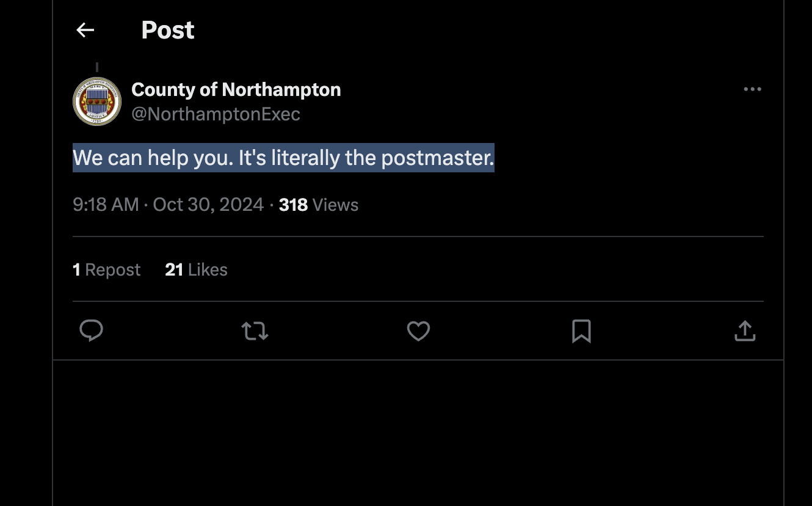Viewport: 812px width, 506px height.
Task: Click the thread connector line above avatar
Action: click(x=97, y=67)
